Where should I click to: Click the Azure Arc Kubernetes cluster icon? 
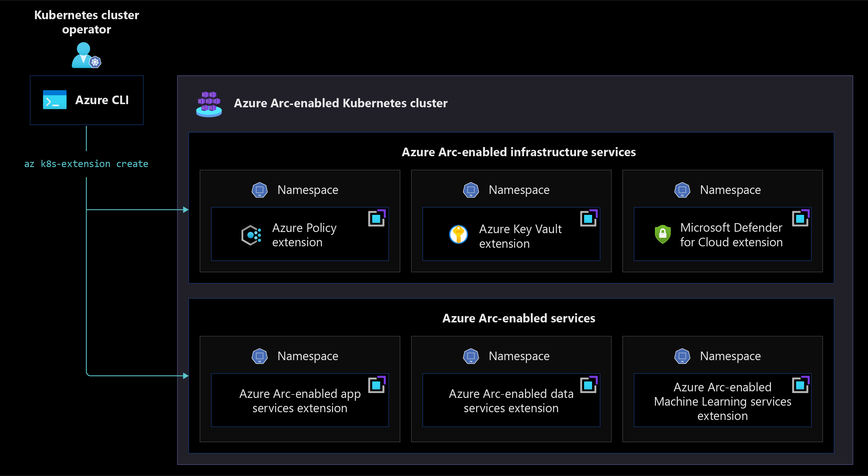click(x=209, y=104)
